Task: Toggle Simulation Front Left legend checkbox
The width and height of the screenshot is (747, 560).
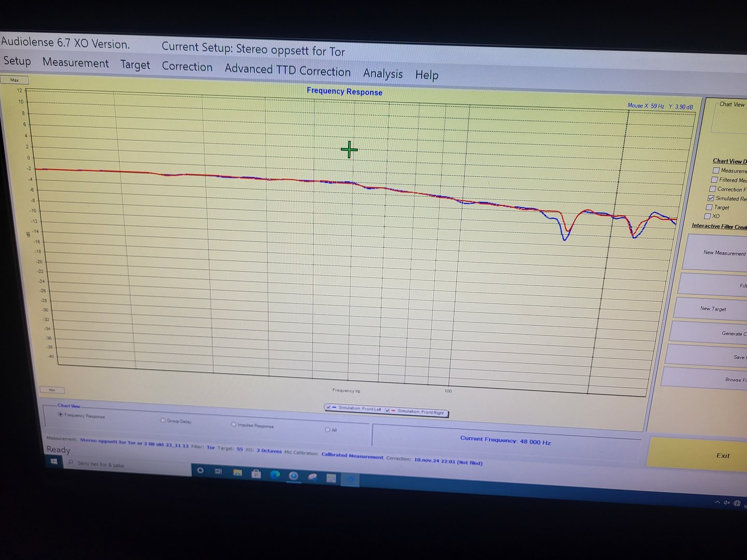Action: click(328, 408)
